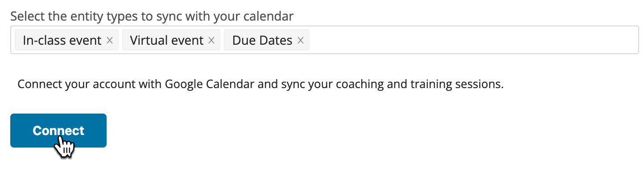Select the In-class event chip label
Viewport: 644px width, 169px height.
click(62, 41)
